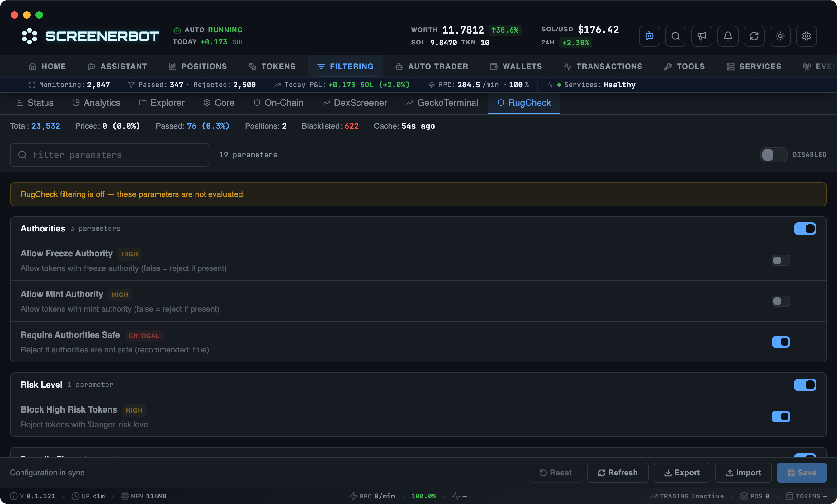Toggle Block High Risk Tokens switch

781,417
